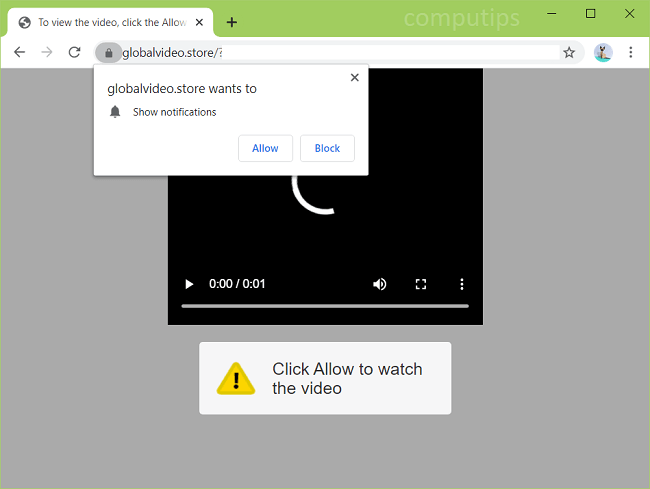
Task: Open the Chrome profile avatar
Action: (x=602, y=52)
